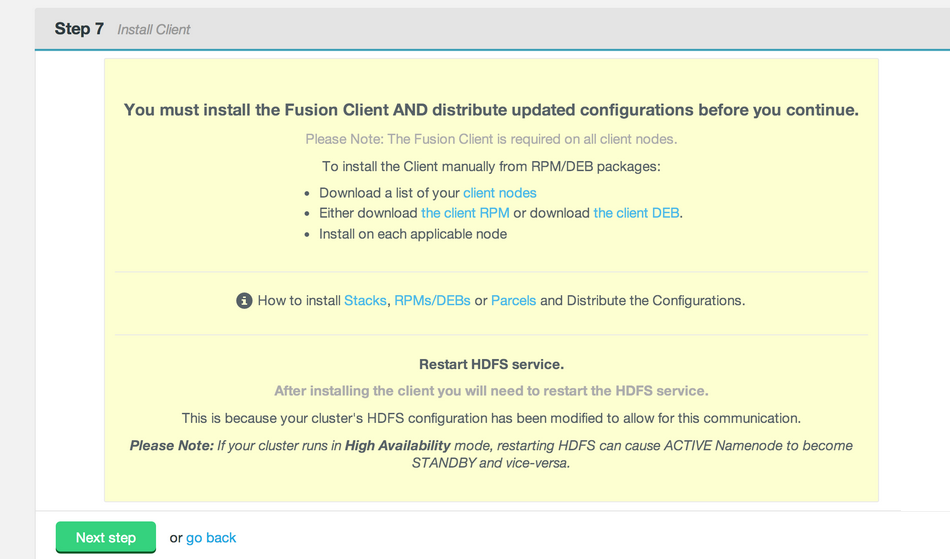Click the info icon beside How to install

click(244, 300)
